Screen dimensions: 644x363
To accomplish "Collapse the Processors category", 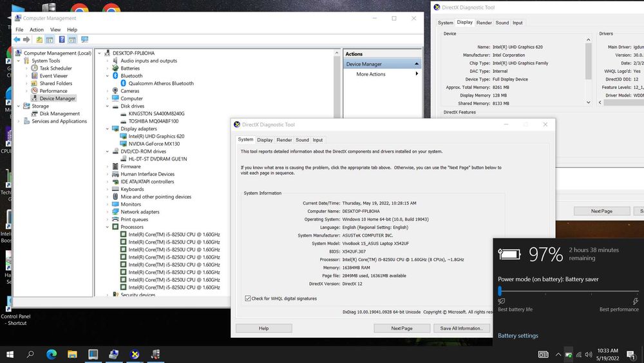I will 108,227.
